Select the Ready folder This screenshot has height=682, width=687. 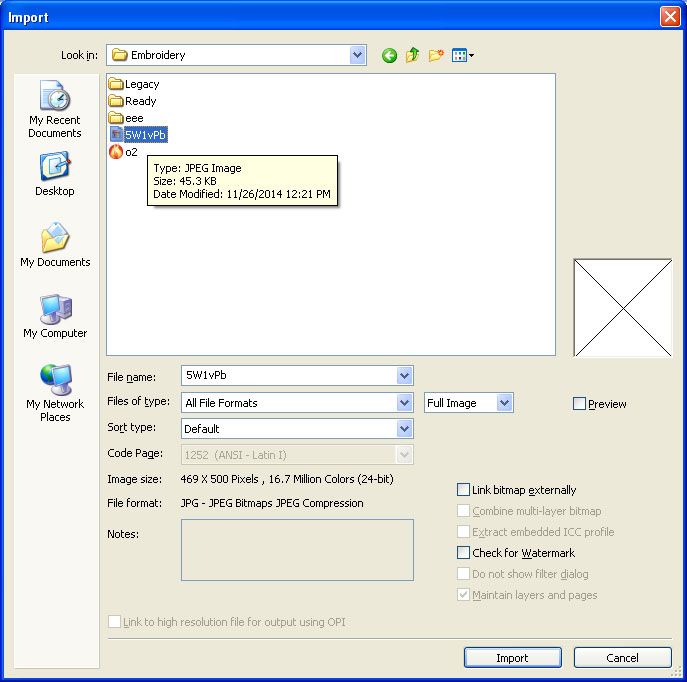pos(132,101)
